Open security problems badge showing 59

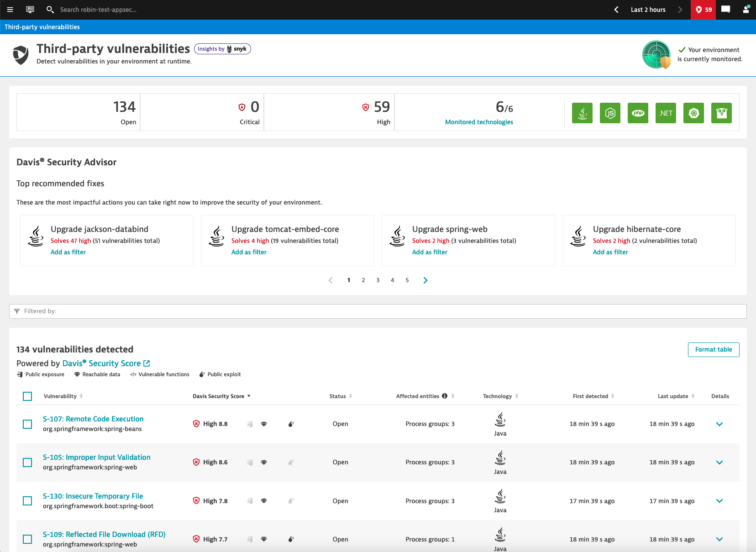703,10
